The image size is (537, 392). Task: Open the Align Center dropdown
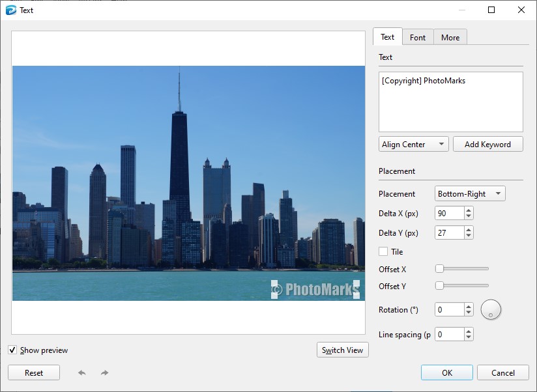tap(413, 145)
